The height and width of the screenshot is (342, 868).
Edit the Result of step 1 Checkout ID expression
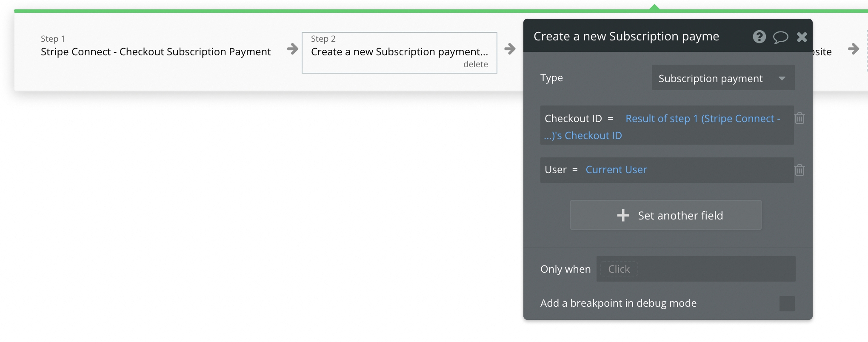[702, 119]
